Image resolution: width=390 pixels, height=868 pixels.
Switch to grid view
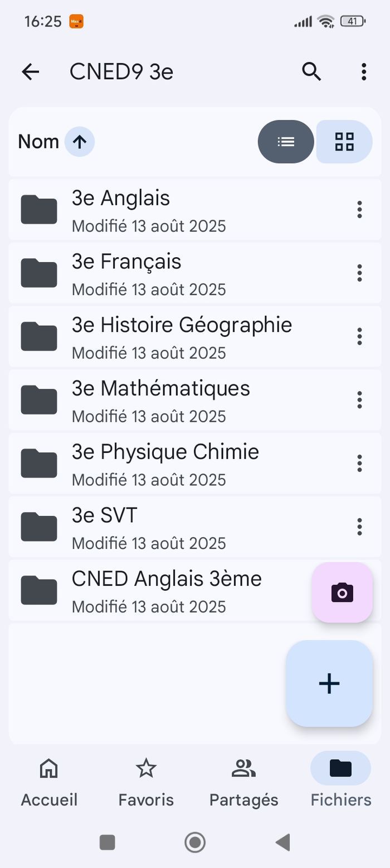coord(344,142)
